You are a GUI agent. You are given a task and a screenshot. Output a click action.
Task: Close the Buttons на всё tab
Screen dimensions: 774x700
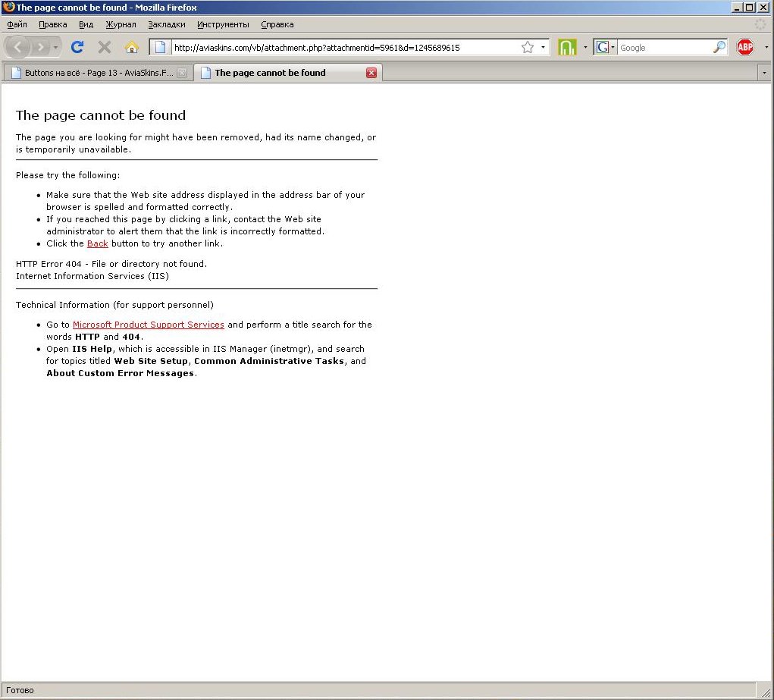[182, 73]
